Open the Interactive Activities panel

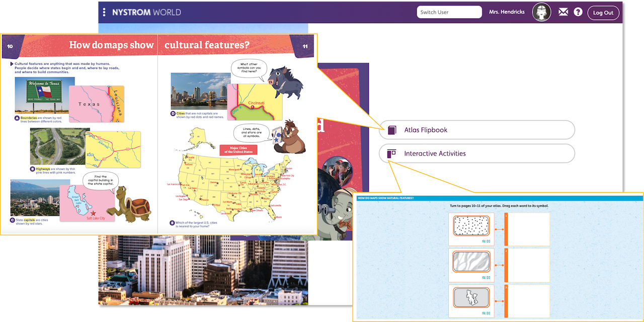476,153
